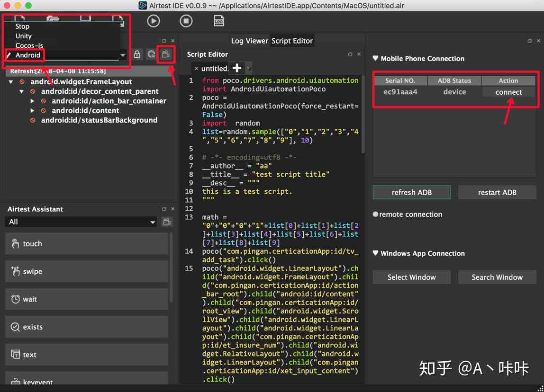Click the refresh ADB button
544x392 pixels.
click(x=411, y=192)
